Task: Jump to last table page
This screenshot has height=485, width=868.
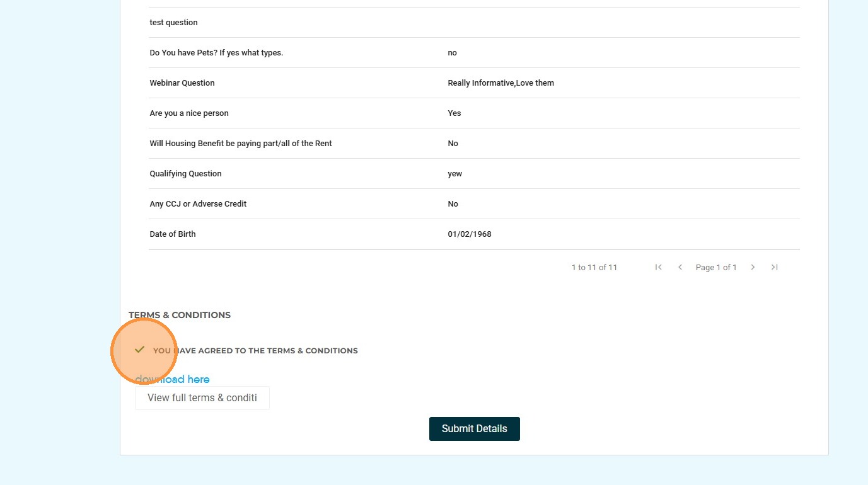Action: (x=774, y=267)
